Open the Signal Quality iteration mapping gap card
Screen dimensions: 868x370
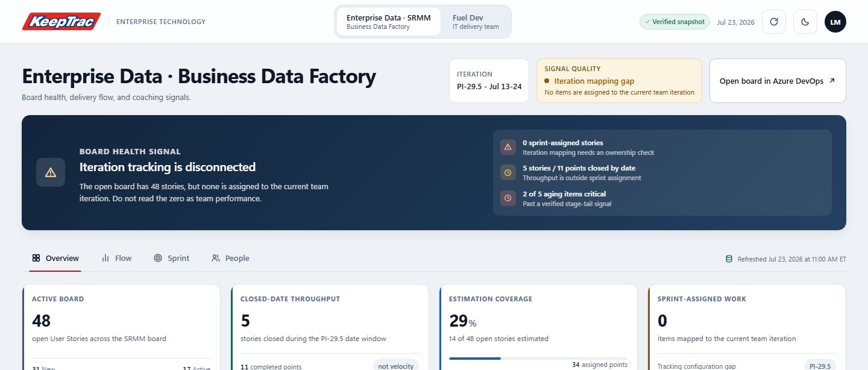click(619, 81)
